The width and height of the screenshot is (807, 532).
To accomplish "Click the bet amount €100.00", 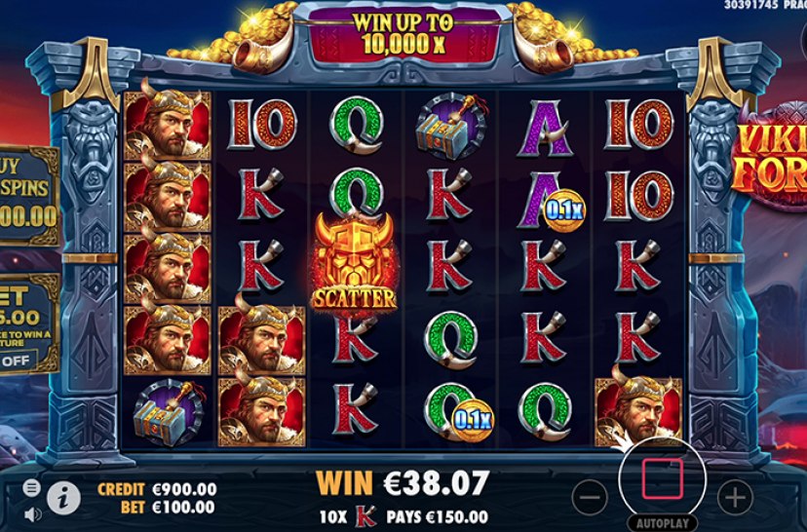I will 184,508.
